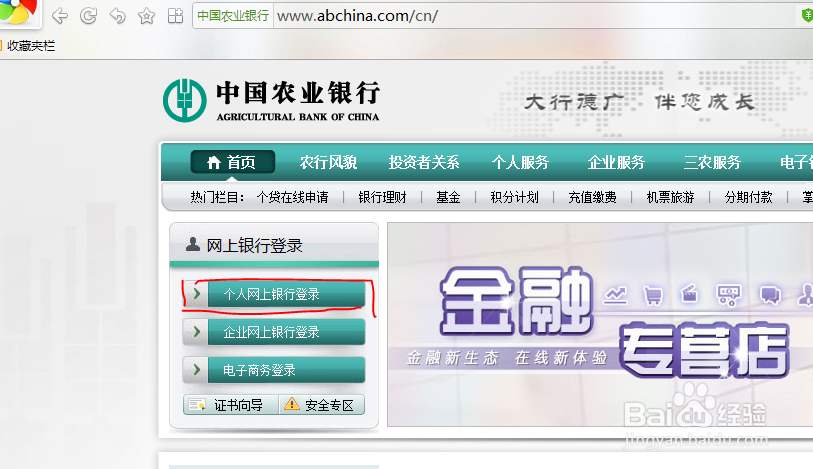Click 安全专区 button
This screenshot has height=469, width=813.
click(x=322, y=405)
